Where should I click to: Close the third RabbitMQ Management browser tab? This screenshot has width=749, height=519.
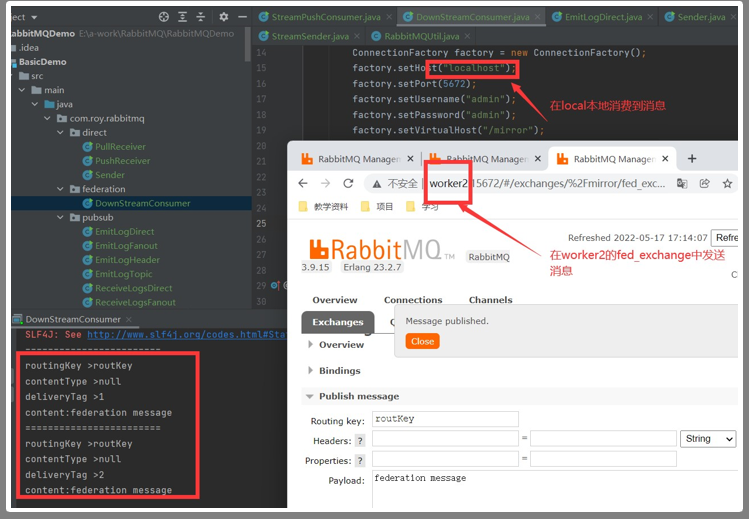coord(665,159)
